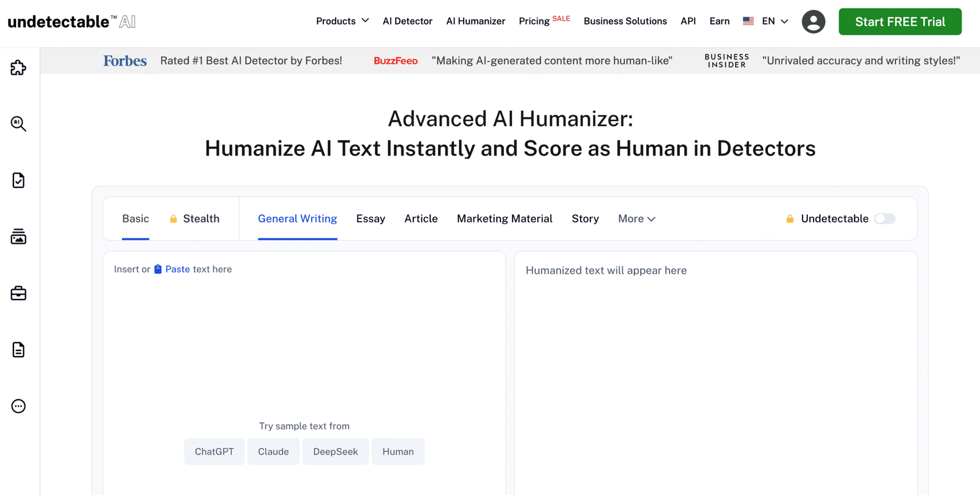Click the document checkmark sidebar icon
This screenshot has width=980, height=495.
click(18, 180)
